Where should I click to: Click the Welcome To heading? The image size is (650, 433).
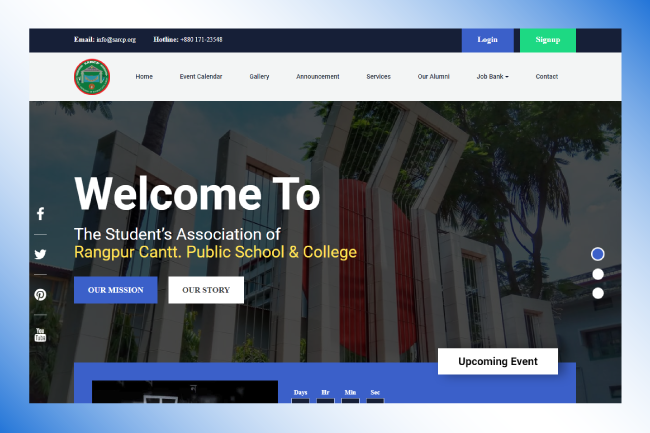point(197,194)
